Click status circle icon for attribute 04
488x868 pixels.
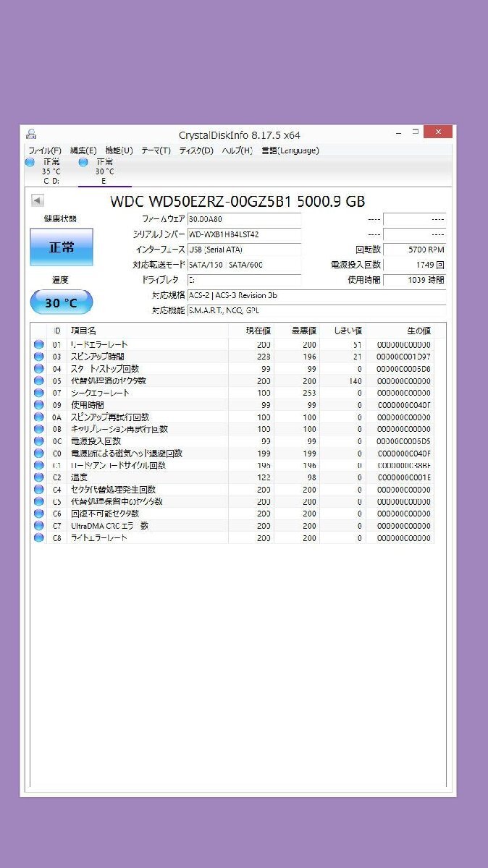pos(38,369)
